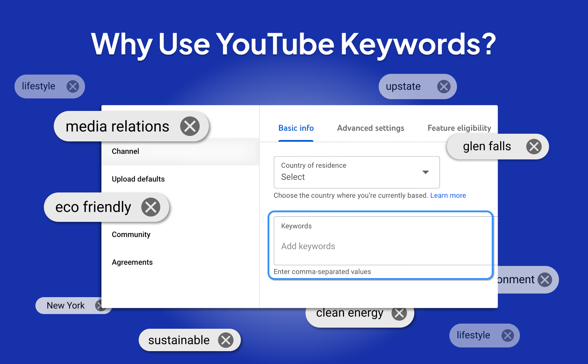Screen dimensions: 588x364
Task: Remove the partially hidden 'onment' keyword chip
Action: pos(545,280)
